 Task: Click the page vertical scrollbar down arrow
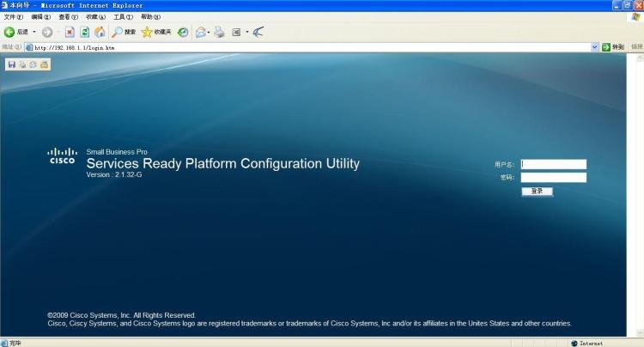(640, 332)
